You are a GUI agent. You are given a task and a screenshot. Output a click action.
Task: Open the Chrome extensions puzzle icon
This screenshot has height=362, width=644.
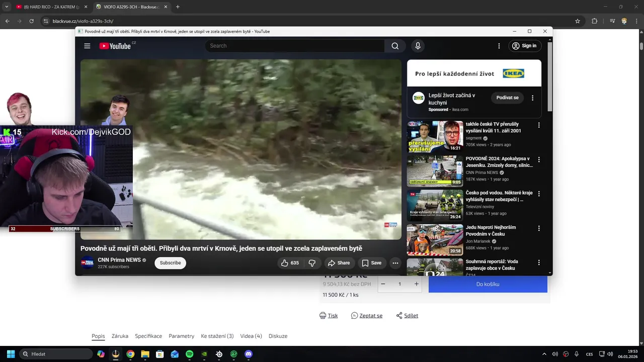(x=595, y=21)
